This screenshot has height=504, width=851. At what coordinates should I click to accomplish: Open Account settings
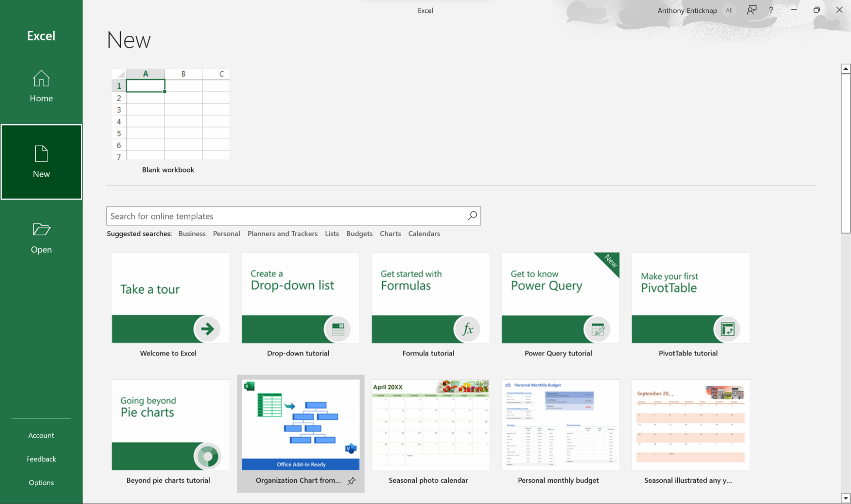coord(41,435)
